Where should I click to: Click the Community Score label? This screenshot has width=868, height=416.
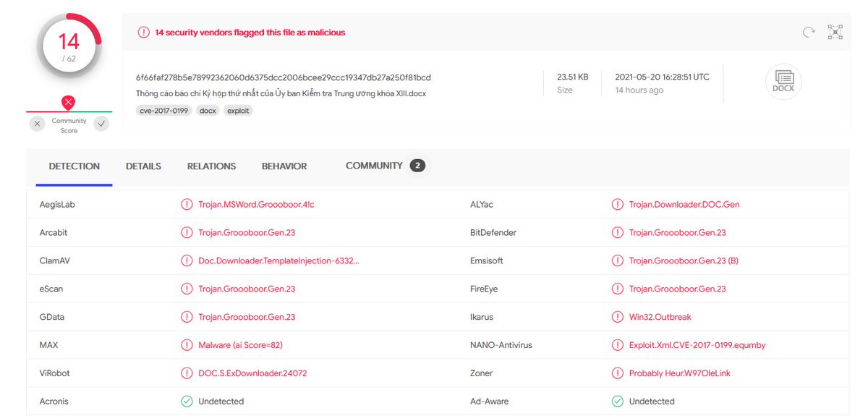coord(69,126)
